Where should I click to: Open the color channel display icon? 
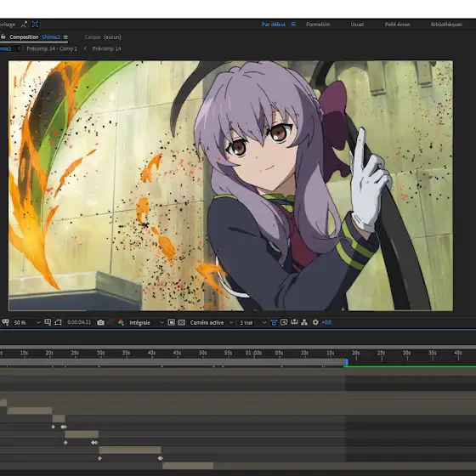(x=121, y=322)
